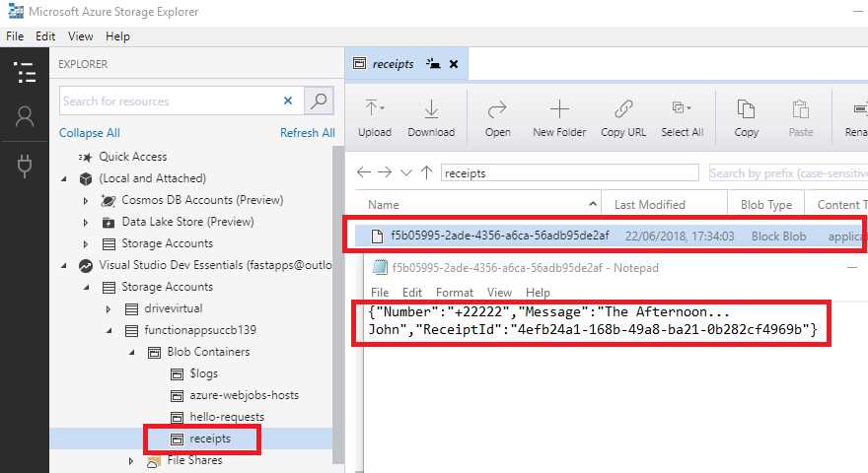Image resolution: width=868 pixels, height=473 pixels.
Task: Click the hello-requests container icon
Action: tap(177, 418)
